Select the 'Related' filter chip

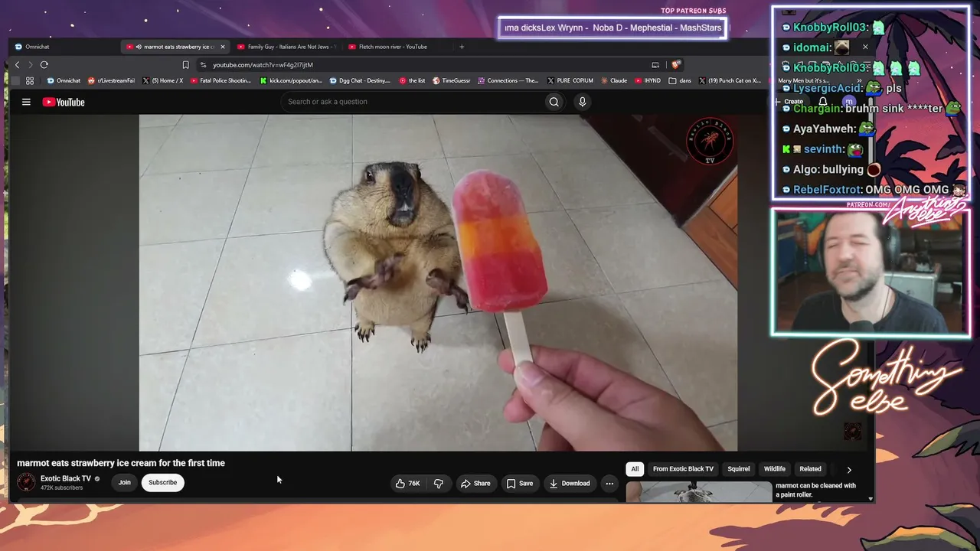pyautogui.click(x=810, y=469)
